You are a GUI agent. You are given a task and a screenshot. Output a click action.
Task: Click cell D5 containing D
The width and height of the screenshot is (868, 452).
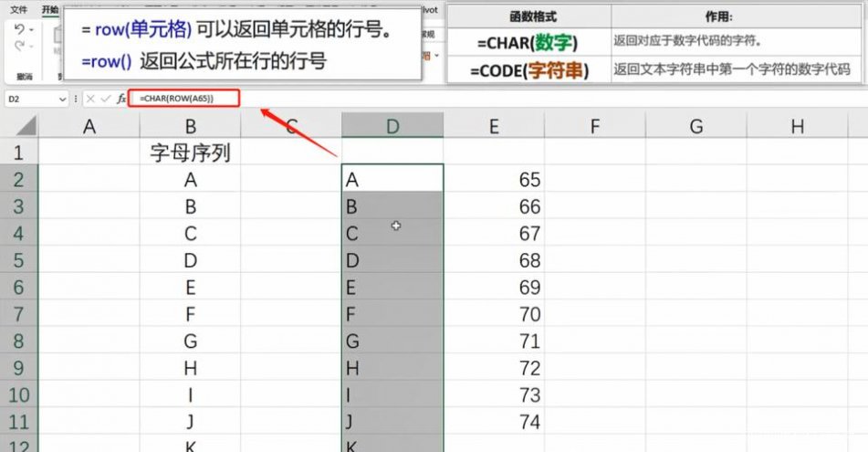pos(392,260)
